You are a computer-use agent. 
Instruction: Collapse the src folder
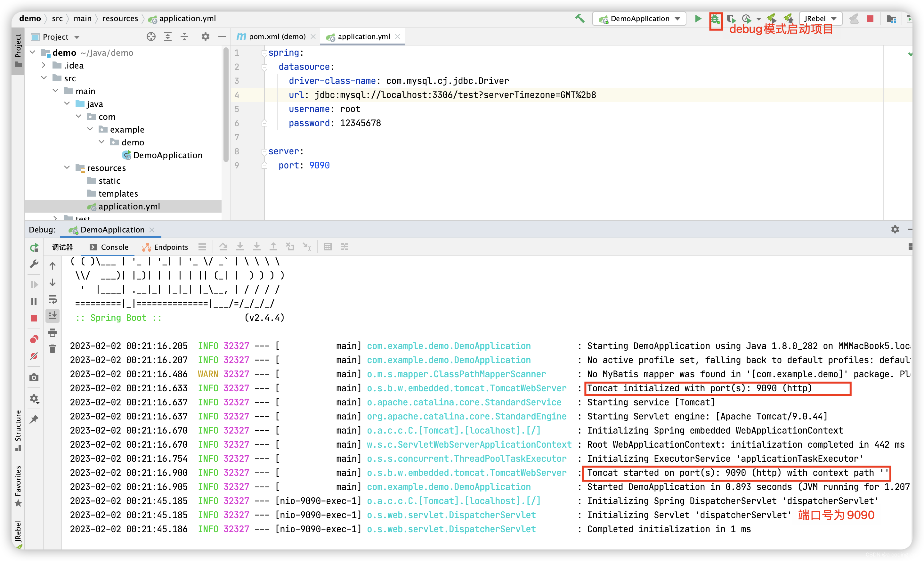pos(44,78)
